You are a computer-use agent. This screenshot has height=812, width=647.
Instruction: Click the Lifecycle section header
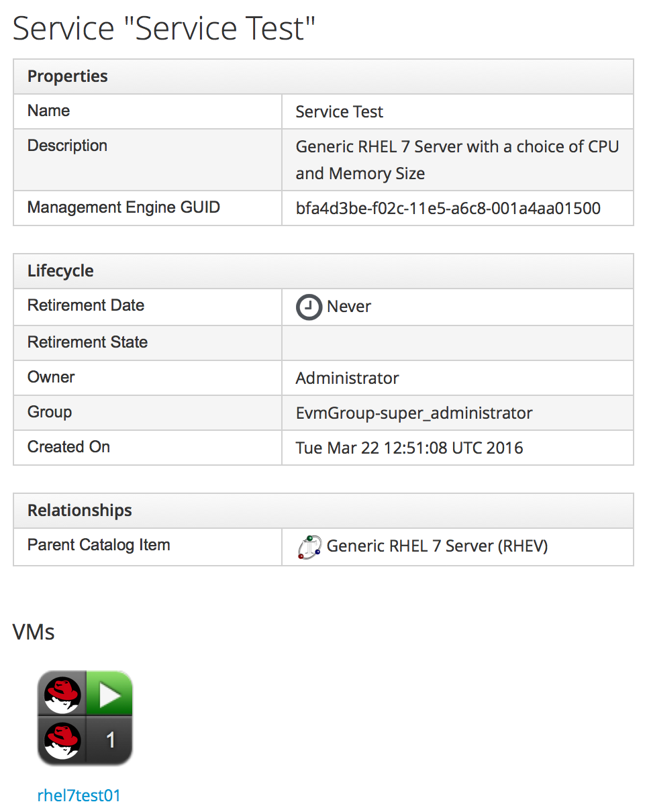click(x=60, y=271)
